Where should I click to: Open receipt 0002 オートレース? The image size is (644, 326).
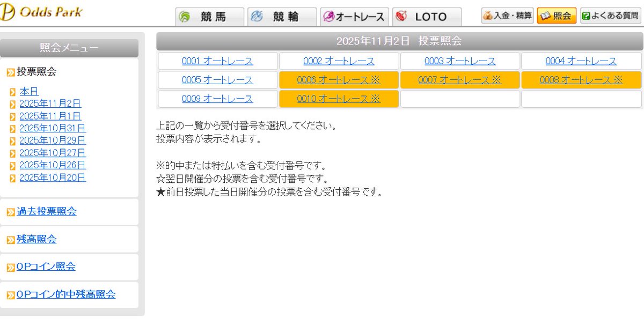[339, 61]
